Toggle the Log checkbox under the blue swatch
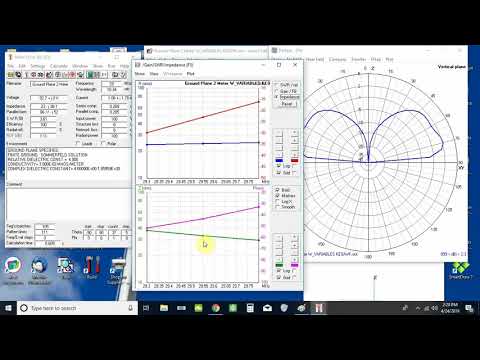Image resolution: width=480 pixels, height=360 pixels. [x=279, y=166]
